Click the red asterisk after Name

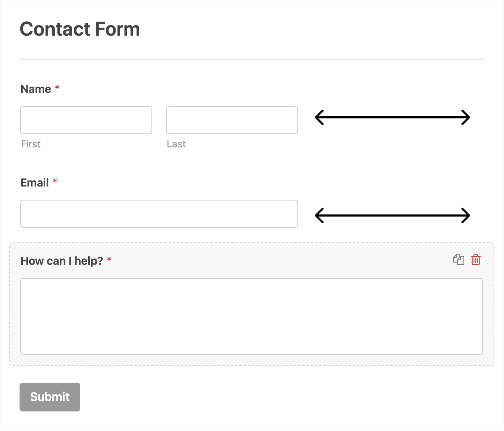pos(57,87)
